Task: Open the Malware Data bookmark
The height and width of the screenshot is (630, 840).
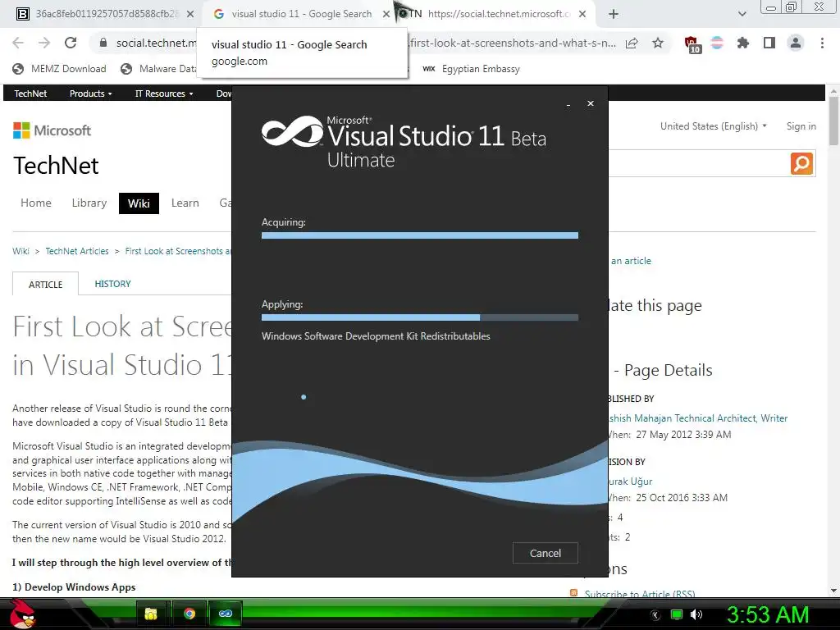Action: pyautogui.click(x=158, y=69)
